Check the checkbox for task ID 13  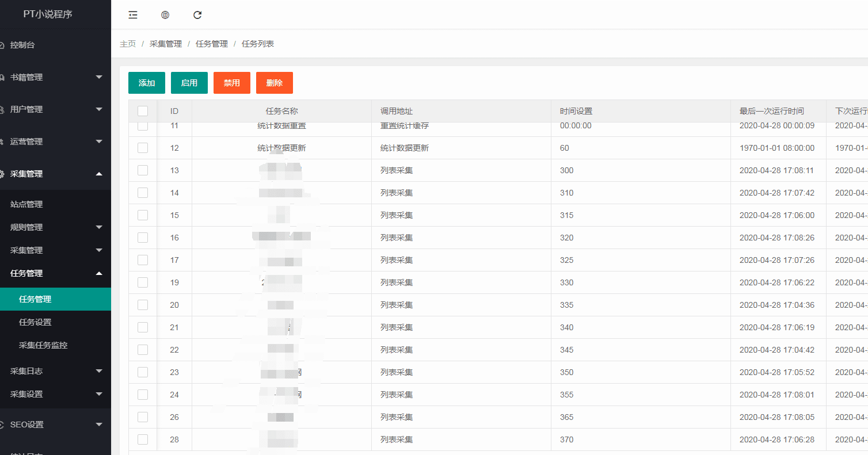142,170
